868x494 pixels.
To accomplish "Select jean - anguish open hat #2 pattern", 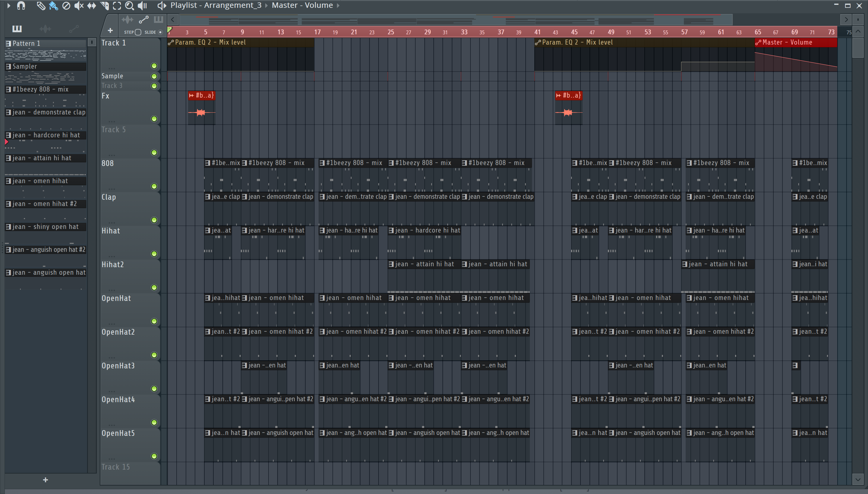I will (x=46, y=250).
